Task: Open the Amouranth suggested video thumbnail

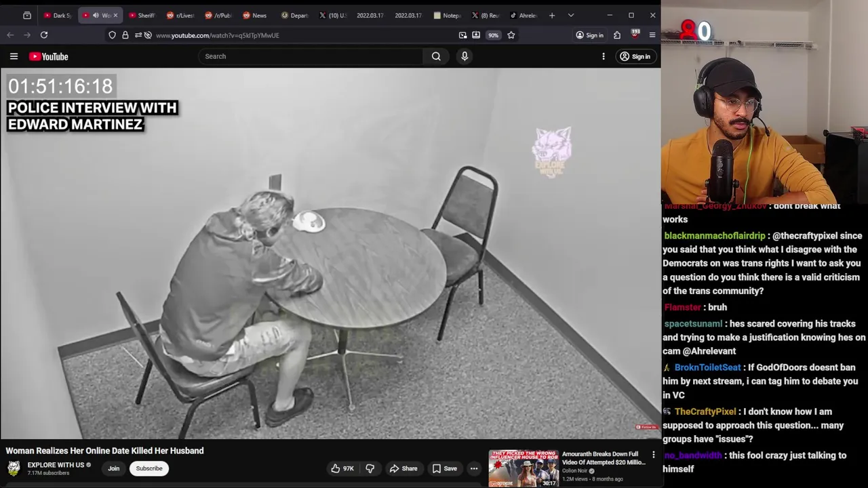Action: 524,468
